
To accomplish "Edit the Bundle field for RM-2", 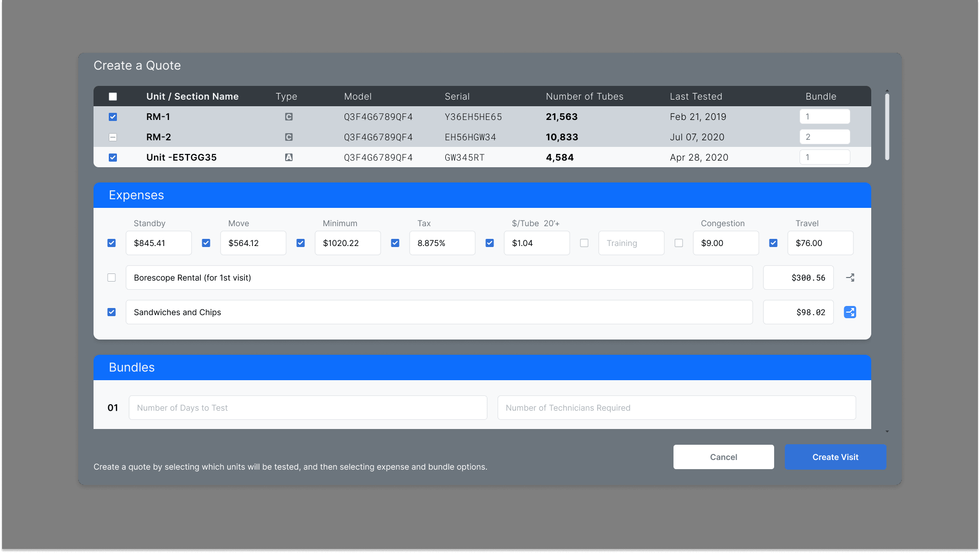I will pos(824,137).
